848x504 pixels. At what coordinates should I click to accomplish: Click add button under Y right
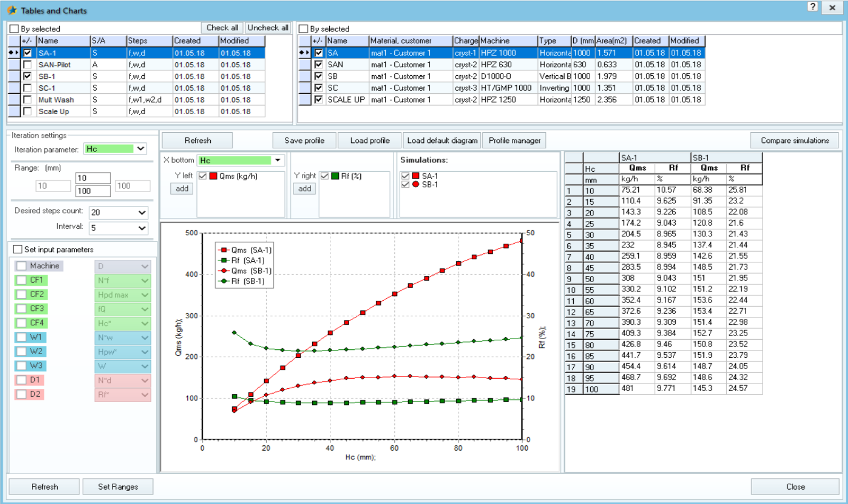pyautogui.click(x=305, y=188)
